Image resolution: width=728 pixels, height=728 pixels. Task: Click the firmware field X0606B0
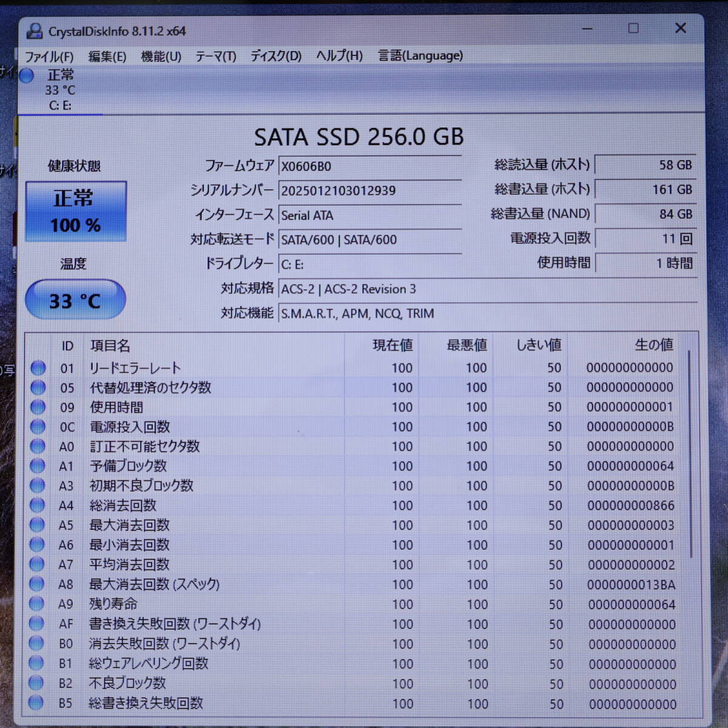point(369,166)
